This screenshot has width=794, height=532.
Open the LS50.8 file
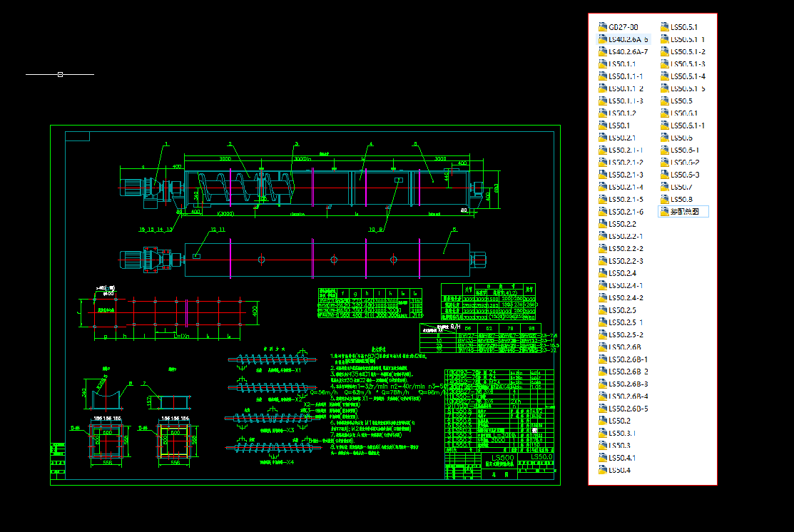[x=681, y=199]
